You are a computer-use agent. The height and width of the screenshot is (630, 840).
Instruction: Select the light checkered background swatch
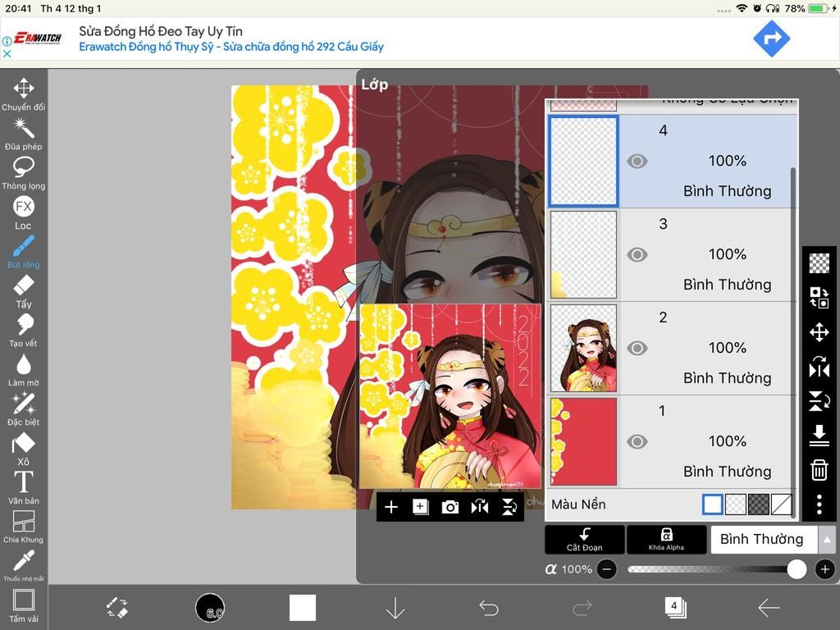[x=736, y=504]
